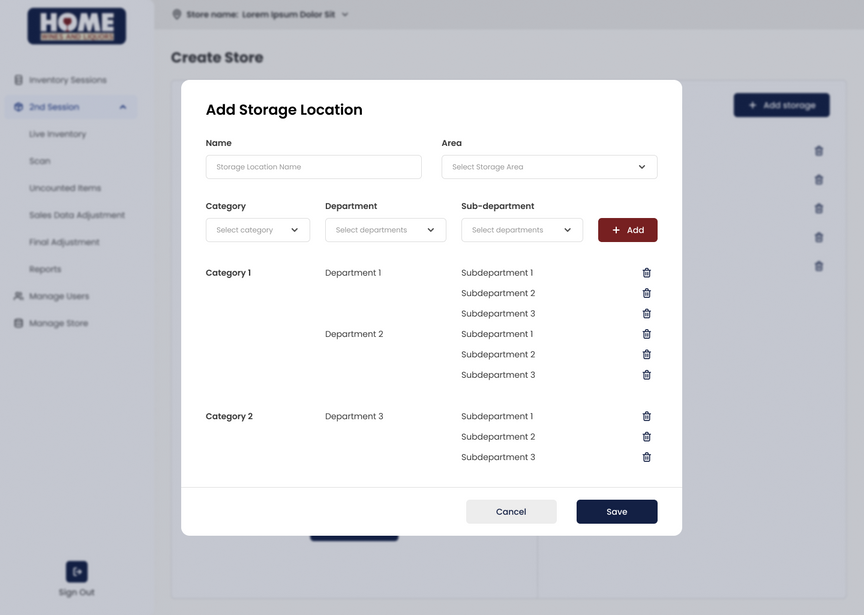Open the Select Storage Area dropdown

tap(549, 167)
